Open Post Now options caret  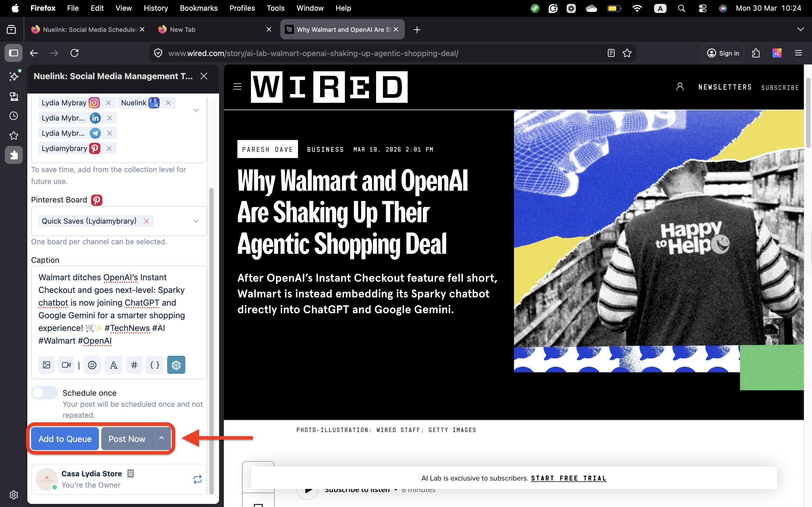tap(162, 438)
